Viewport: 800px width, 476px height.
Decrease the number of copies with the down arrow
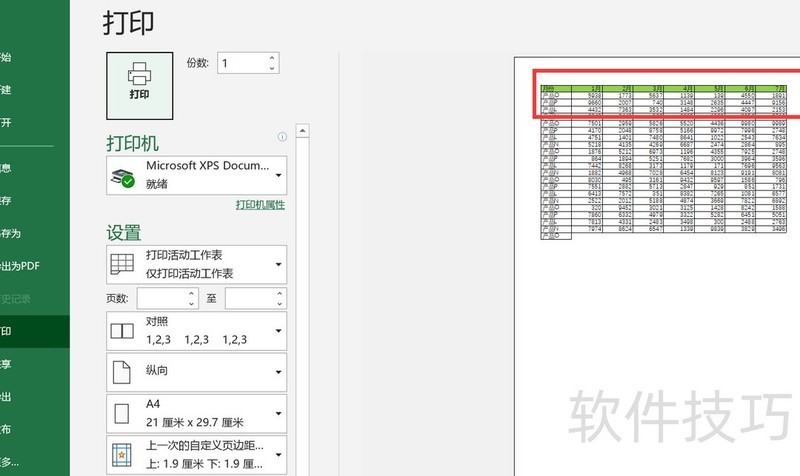[x=272, y=68]
